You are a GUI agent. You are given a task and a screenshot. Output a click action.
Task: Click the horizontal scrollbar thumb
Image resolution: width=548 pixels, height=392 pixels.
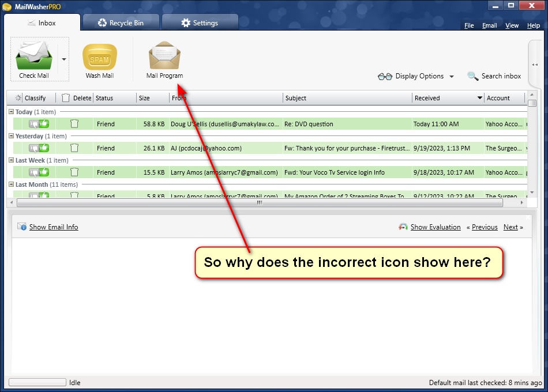point(260,202)
